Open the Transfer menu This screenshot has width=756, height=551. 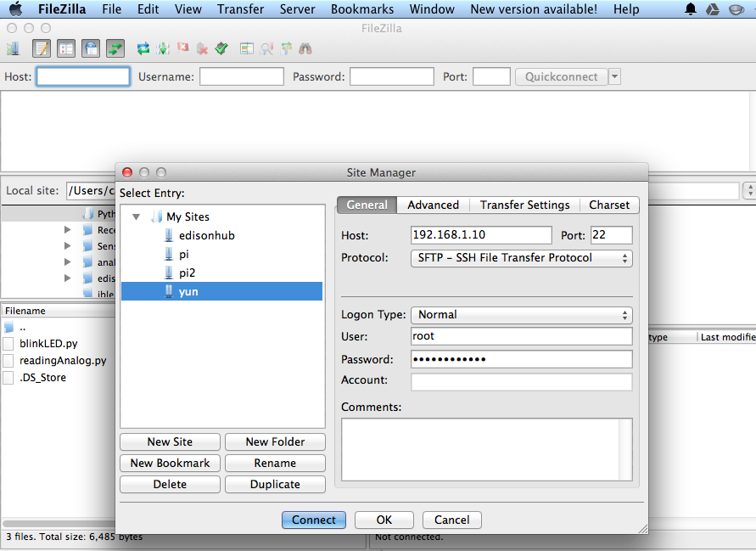[240, 9]
